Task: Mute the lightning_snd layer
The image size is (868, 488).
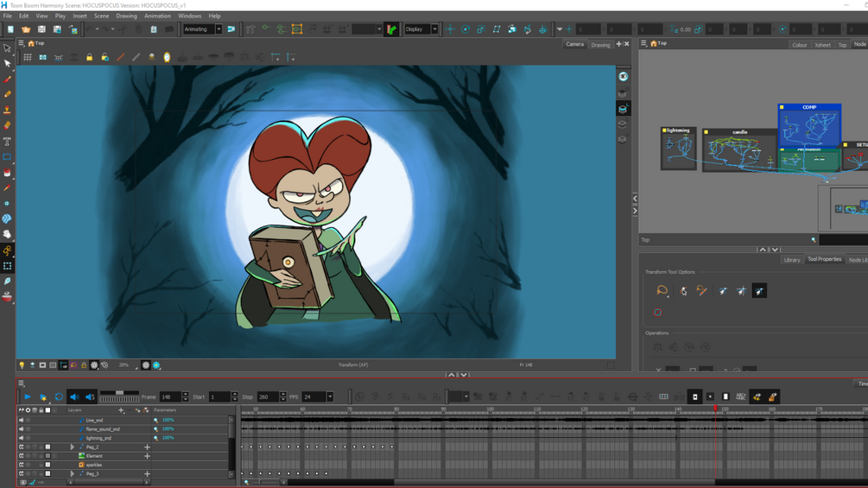Action: click(22, 438)
